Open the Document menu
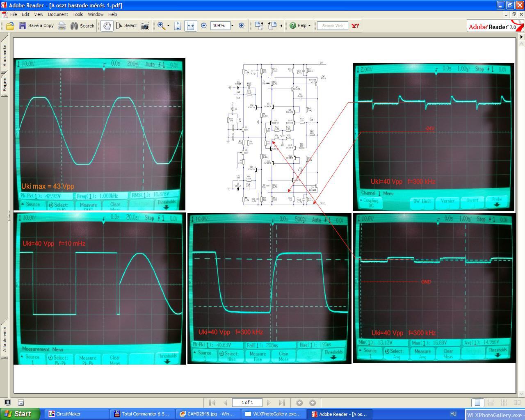The height and width of the screenshot is (420, 525). tap(58, 14)
